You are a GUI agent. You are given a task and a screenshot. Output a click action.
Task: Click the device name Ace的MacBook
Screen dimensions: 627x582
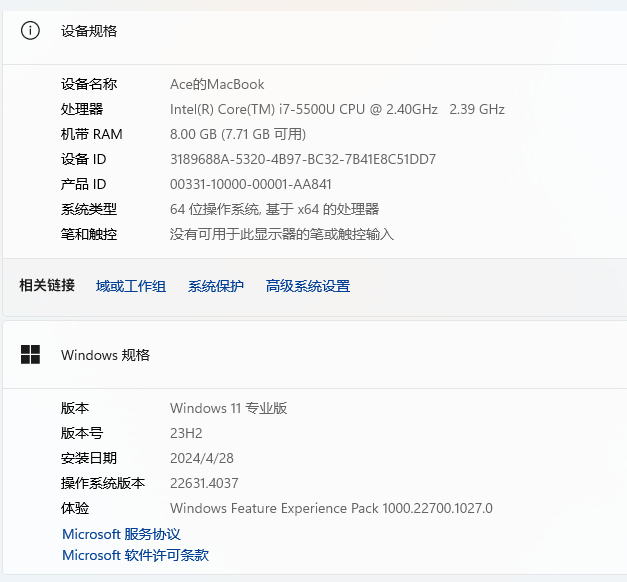pyautogui.click(x=217, y=84)
